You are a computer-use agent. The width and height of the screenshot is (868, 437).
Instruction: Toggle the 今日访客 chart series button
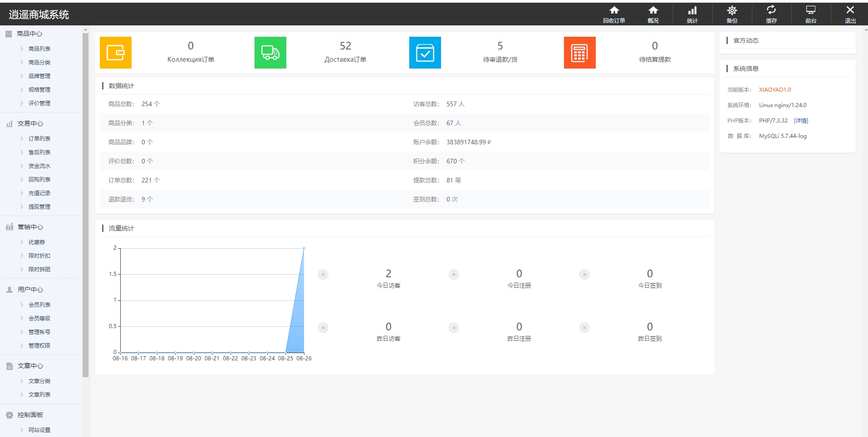pyautogui.click(x=323, y=275)
